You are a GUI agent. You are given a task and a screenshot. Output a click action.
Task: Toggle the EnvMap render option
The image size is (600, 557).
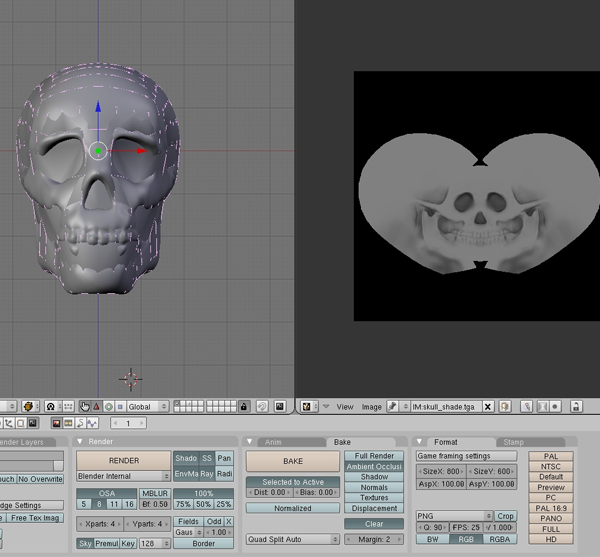pyautogui.click(x=186, y=474)
